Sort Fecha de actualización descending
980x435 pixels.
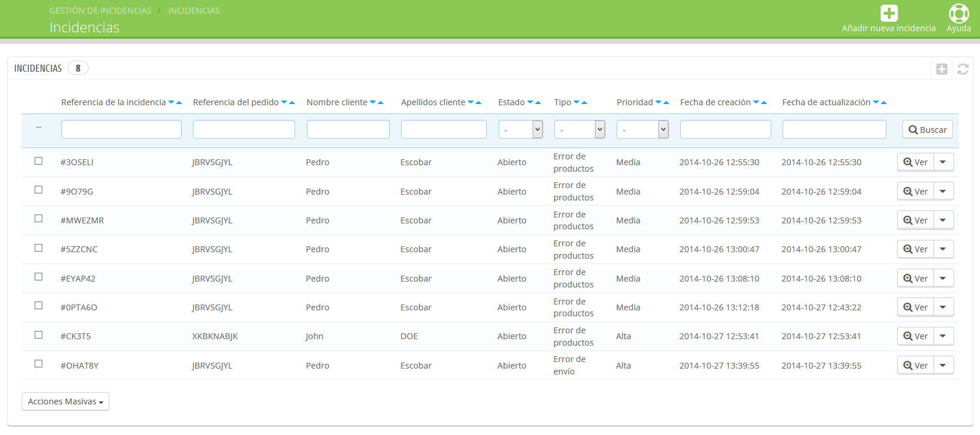click(x=876, y=102)
